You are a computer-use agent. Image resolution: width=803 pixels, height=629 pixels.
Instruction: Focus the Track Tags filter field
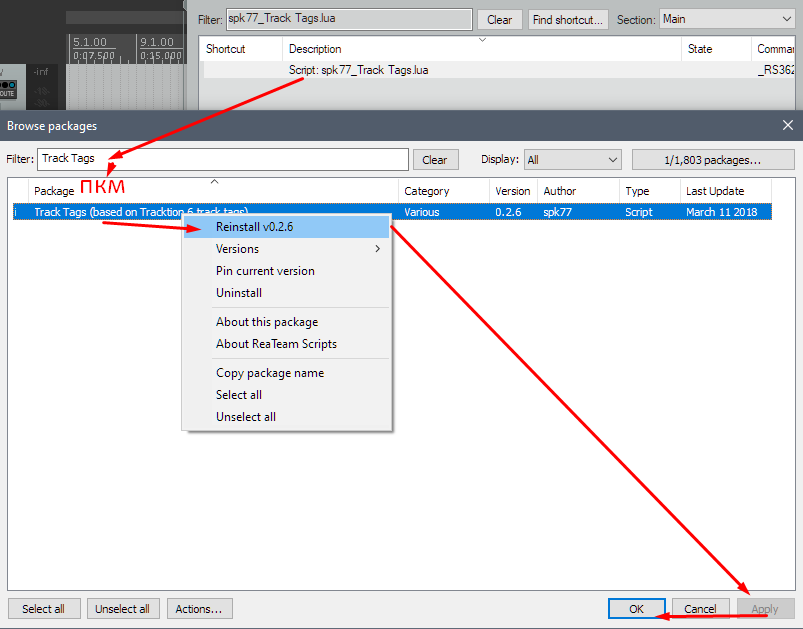(223, 159)
